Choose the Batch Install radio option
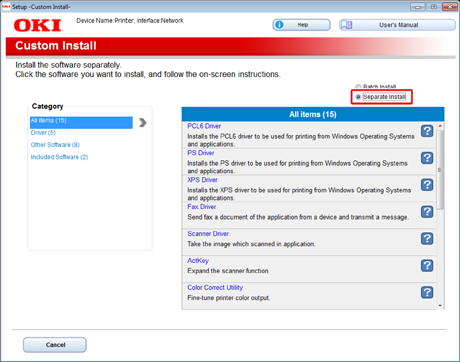 (358, 86)
